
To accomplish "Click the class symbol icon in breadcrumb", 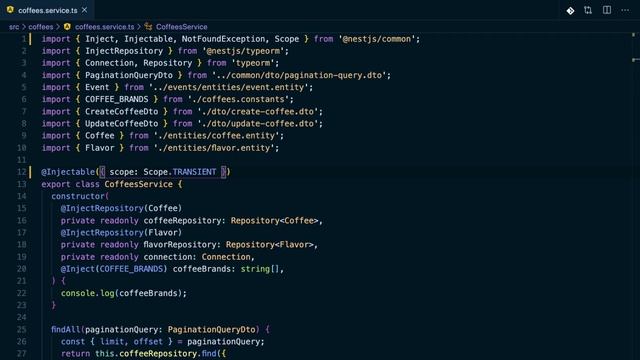I will [148, 27].
